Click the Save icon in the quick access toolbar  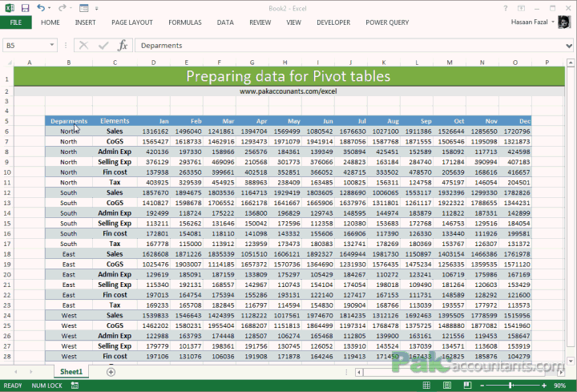click(x=25, y=8)
